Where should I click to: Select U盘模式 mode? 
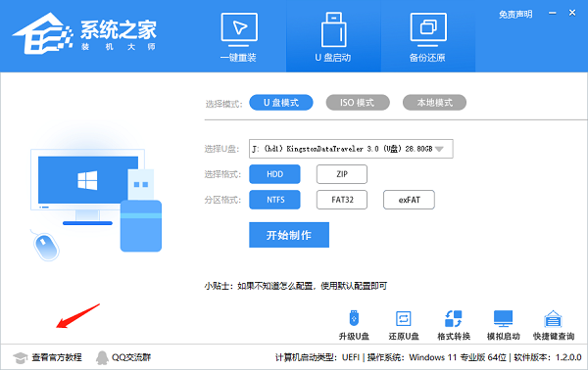click(x=281, y=102)
